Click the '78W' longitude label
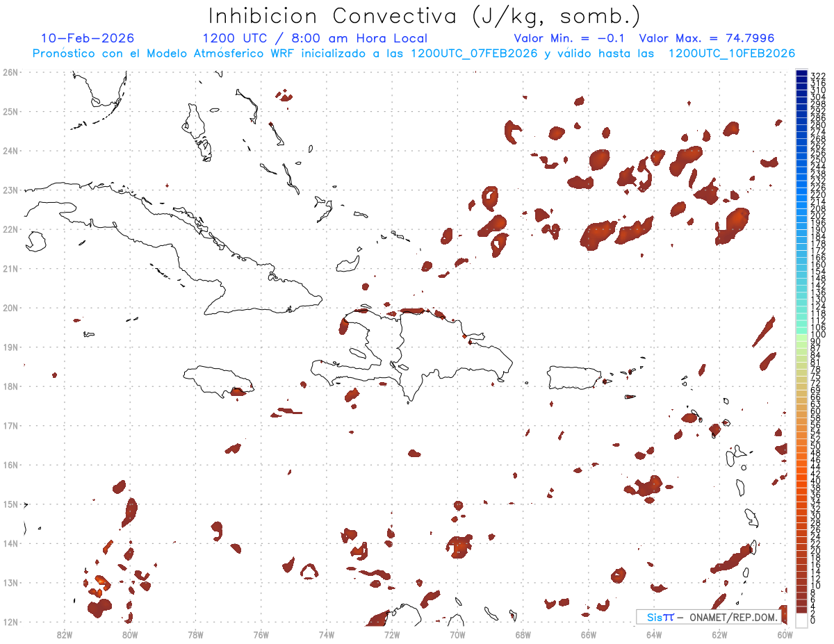 point(195,634)
